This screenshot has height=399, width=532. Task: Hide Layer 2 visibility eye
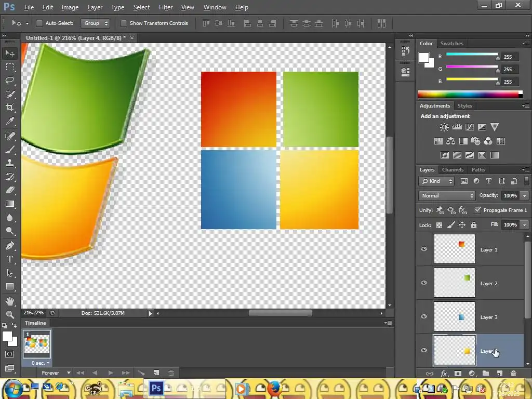(x=424, y=283)
